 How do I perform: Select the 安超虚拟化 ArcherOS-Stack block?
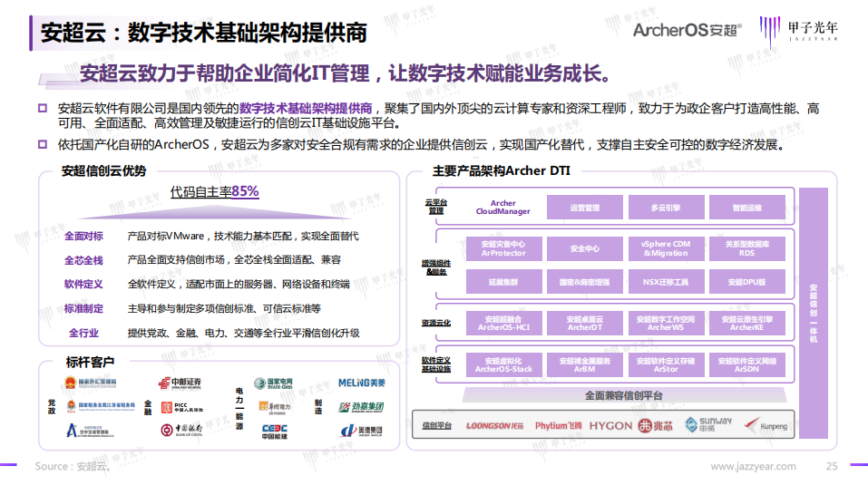coord(503,364)
